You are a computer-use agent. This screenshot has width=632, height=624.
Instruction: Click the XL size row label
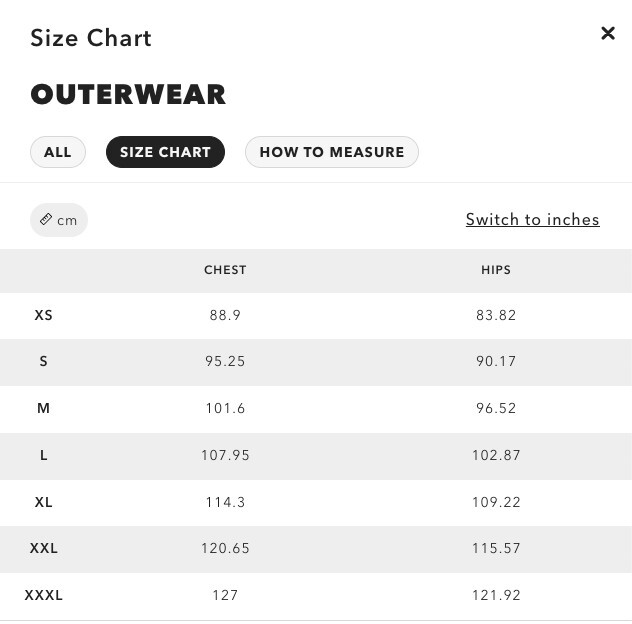coord(44,502)
